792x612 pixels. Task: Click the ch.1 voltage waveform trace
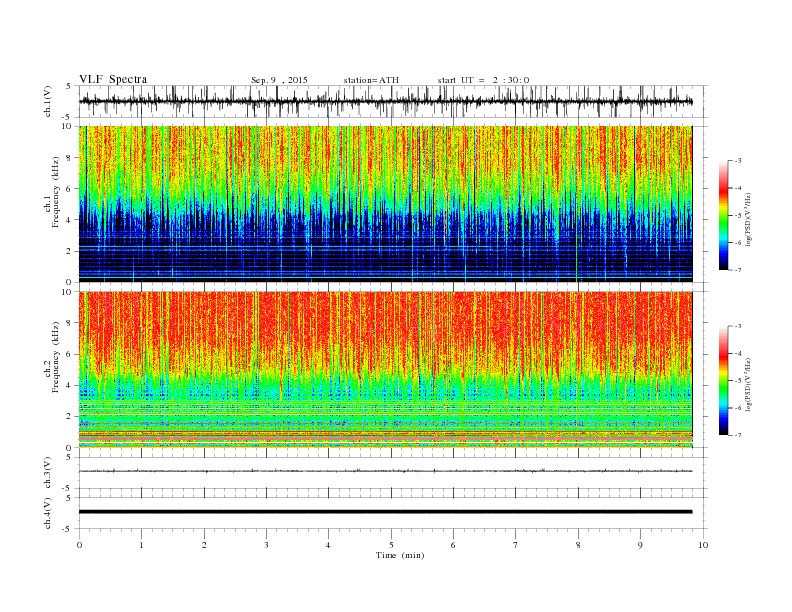(386, 101)
